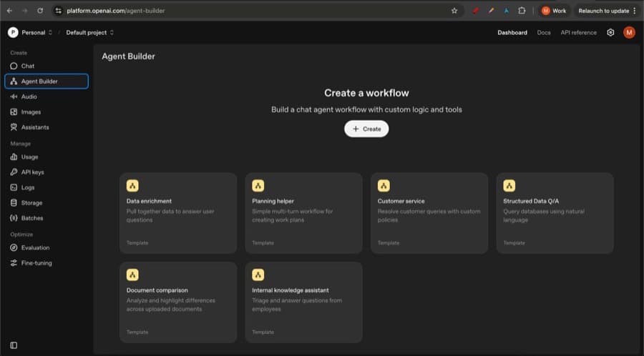Screen dimensions: 644x356
Task: Select Agent Builder sidebar item
Action: coord(47,81)
